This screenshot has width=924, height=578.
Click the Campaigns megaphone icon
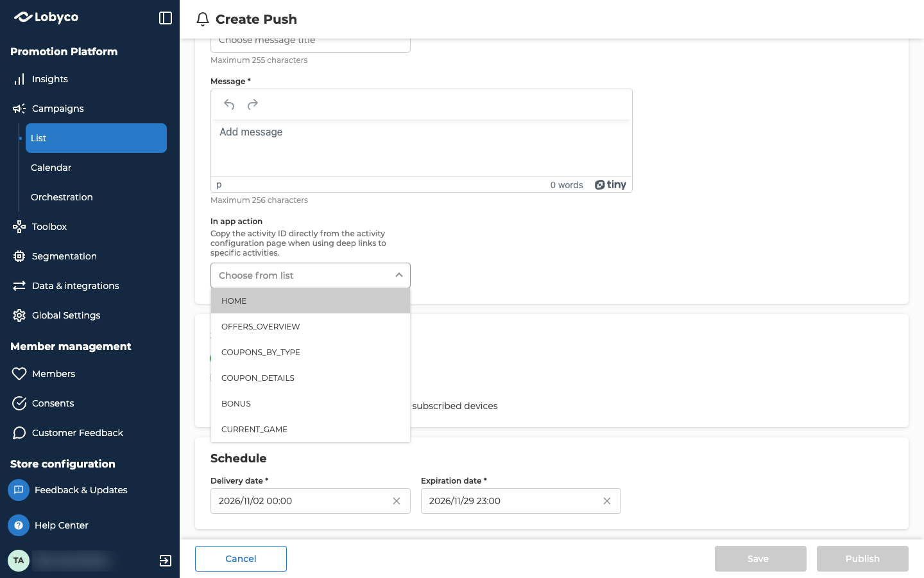19,109
